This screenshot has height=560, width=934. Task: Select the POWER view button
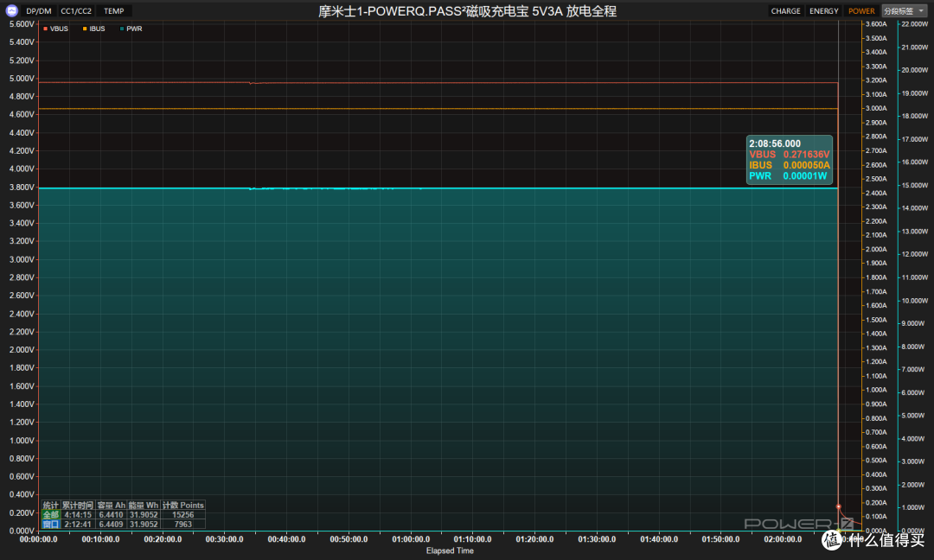(x=861, y=10)
